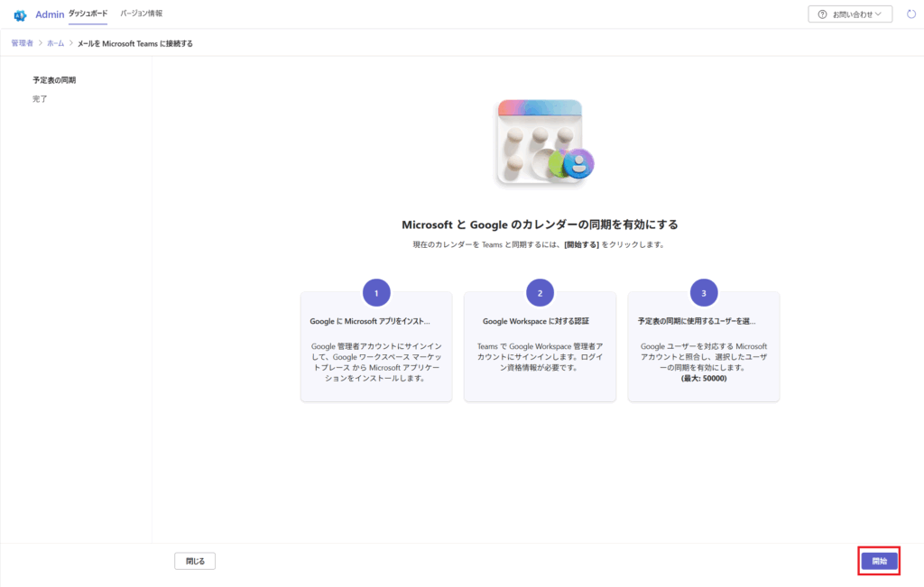This screenshot has width=924, height=587.
Task: Select 予定表の同期 step in sidebar
Action: coord(54,80)
